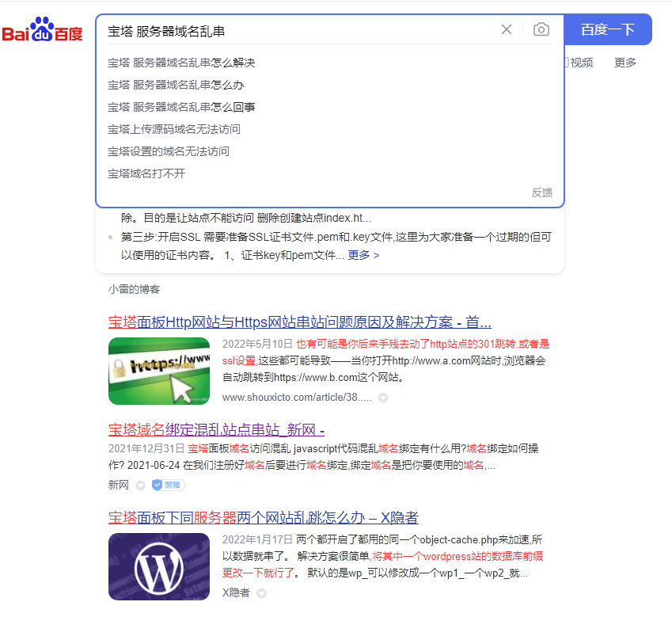Click date text 2021年12月31日
672x617 pixels.
[x=146, y=448]
